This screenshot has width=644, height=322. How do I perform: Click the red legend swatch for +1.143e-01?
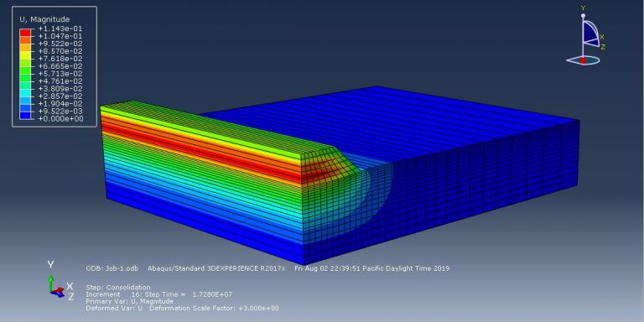pos(25,32)
